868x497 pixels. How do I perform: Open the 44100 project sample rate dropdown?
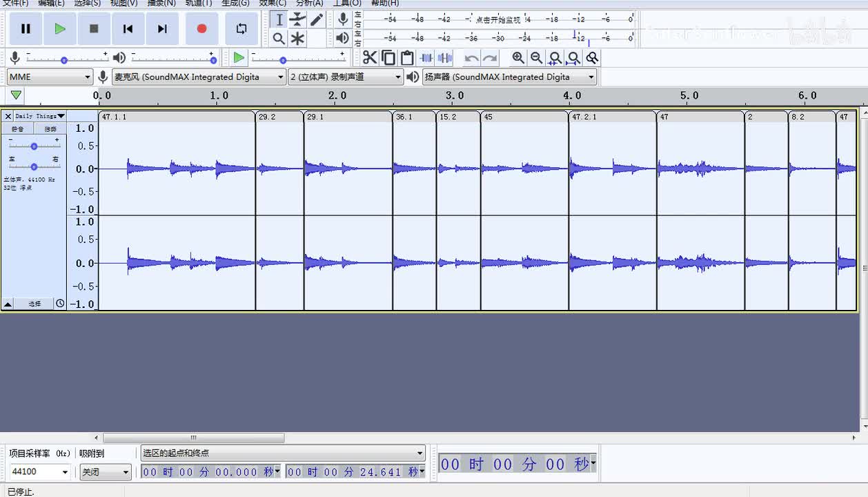pyautogui.click(x=39, y=472)
